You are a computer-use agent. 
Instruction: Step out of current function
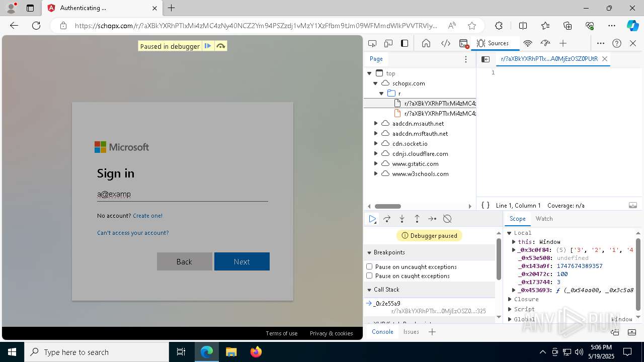click(417, 219)
